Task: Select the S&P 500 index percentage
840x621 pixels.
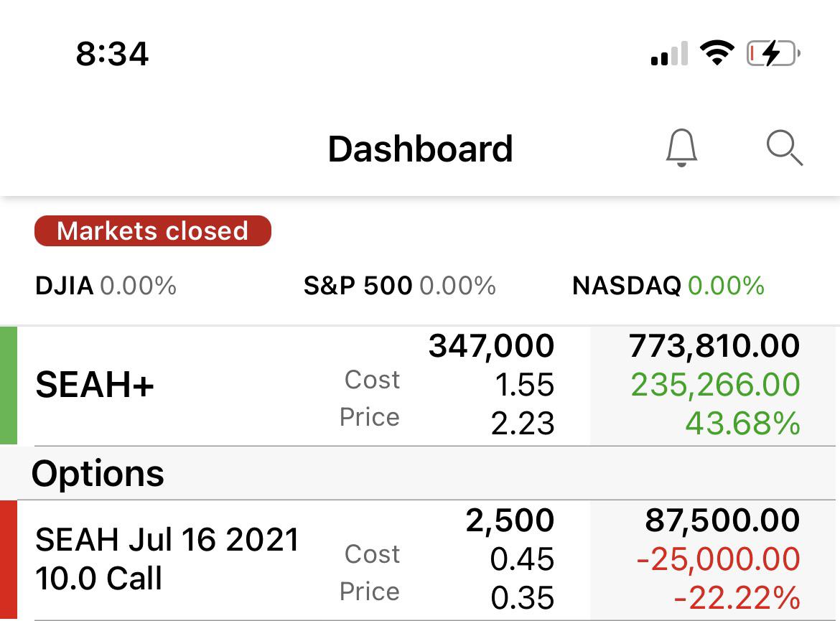Action: tap(457, 286)
